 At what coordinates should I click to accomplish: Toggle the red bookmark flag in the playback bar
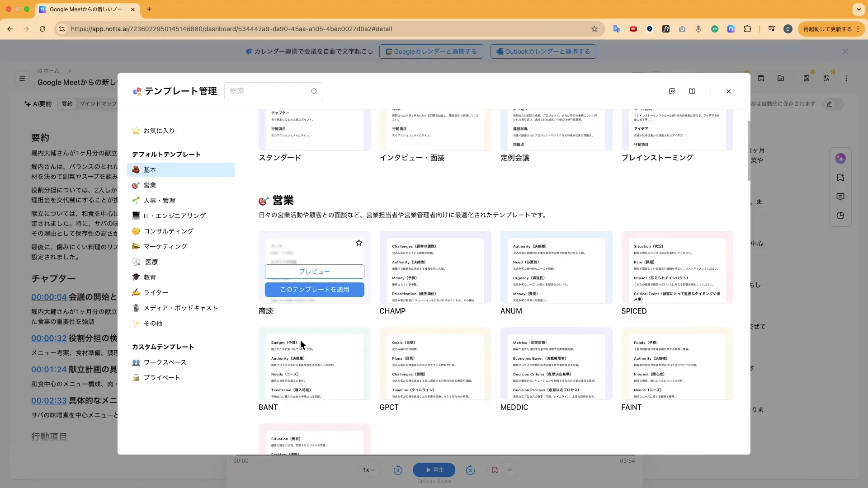point(494,470)
